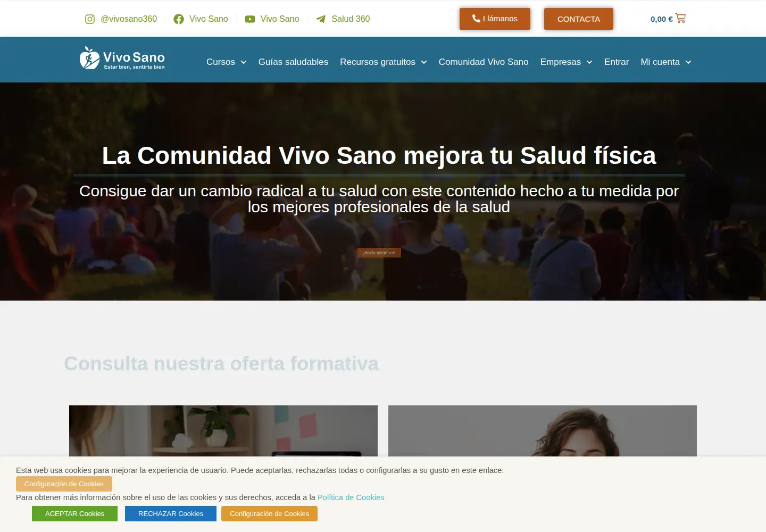Viewport: 766px width, 532px height.
Task: Accept cookies with ACEPTAR Cookies
Action: pos(74,514)
